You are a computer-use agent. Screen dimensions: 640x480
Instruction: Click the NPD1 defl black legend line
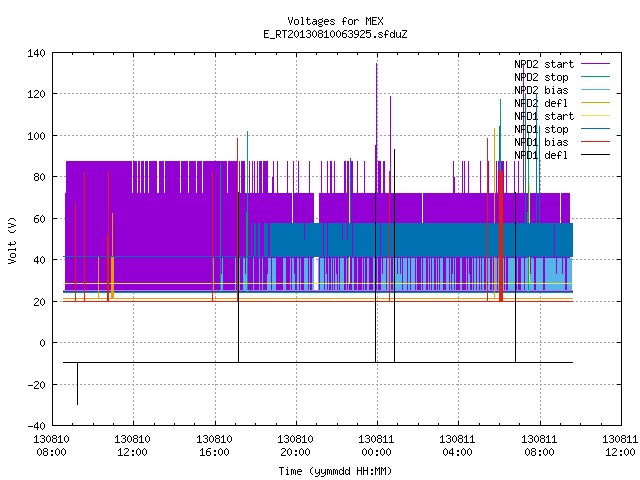(x=595, y=155)
